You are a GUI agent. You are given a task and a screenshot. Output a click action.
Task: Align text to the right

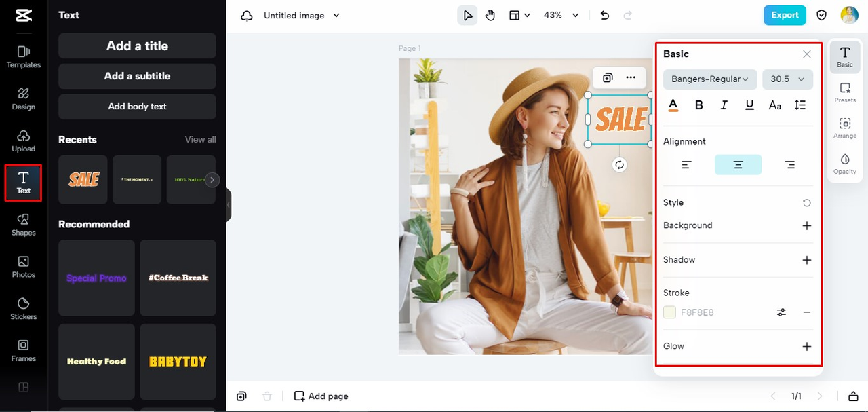pos(789,165)
